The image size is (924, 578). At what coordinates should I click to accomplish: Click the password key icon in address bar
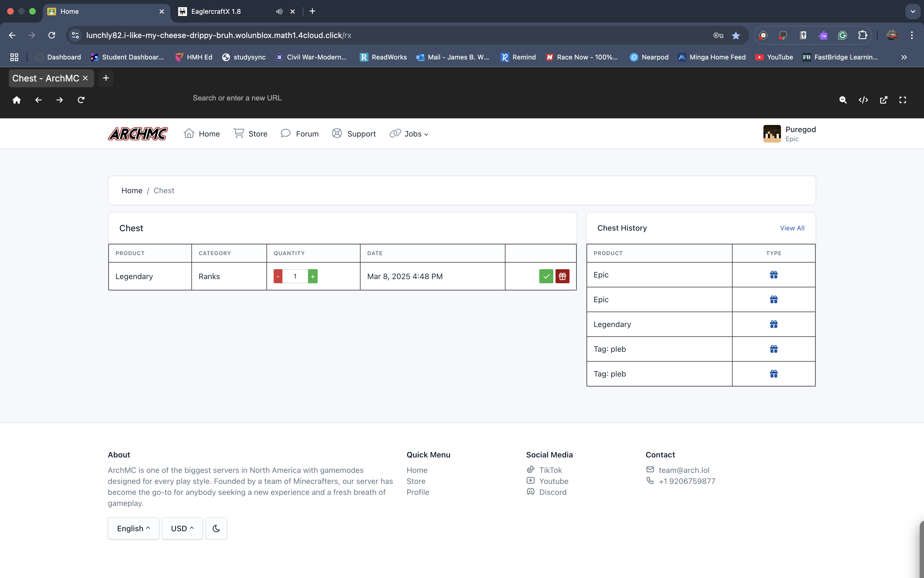coord(718,35)
